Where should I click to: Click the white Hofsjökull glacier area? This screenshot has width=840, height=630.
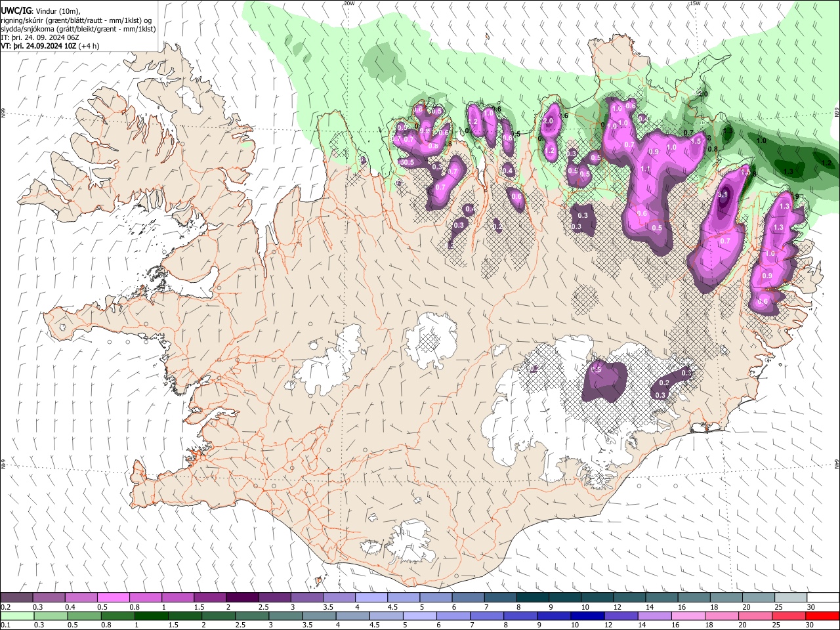pos(430,341)
